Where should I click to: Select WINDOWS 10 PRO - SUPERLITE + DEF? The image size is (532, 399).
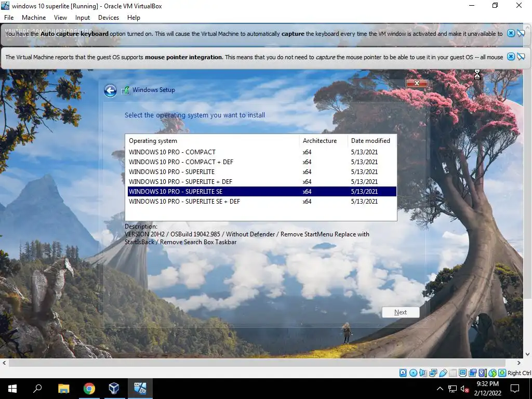click(262, 181)
